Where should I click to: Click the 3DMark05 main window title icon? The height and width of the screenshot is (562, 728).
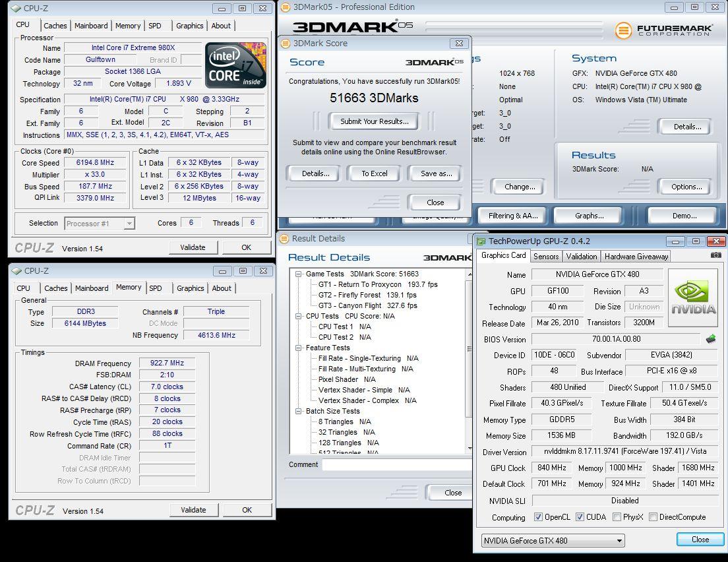[x=286, y=7]
